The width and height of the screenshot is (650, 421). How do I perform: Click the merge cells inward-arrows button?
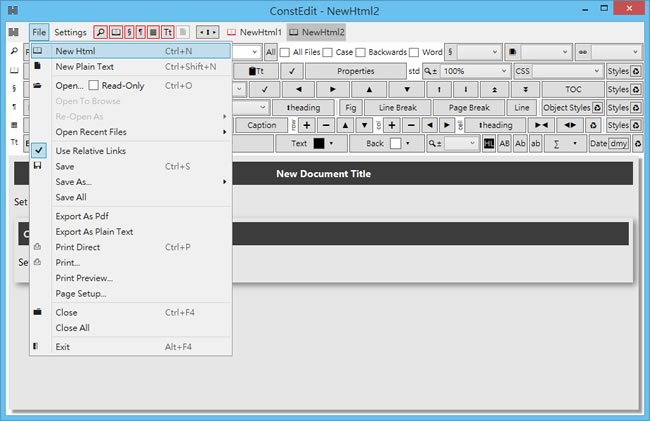tap(541, 125)
